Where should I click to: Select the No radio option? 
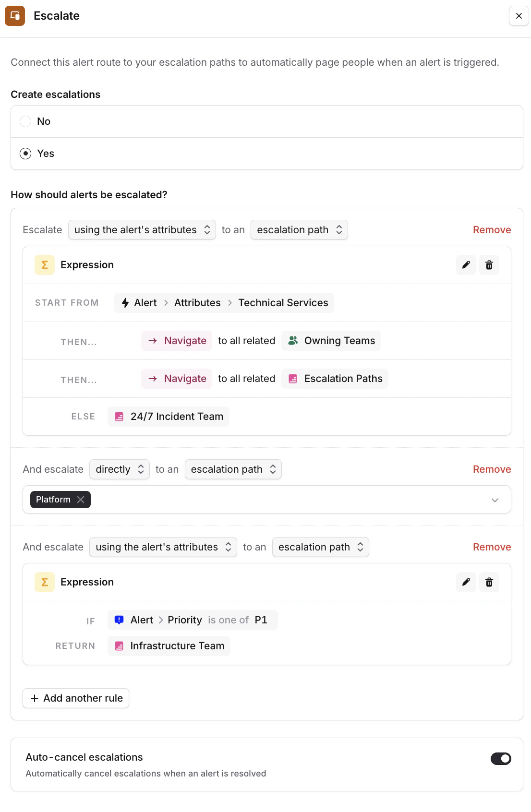[25, 121]
